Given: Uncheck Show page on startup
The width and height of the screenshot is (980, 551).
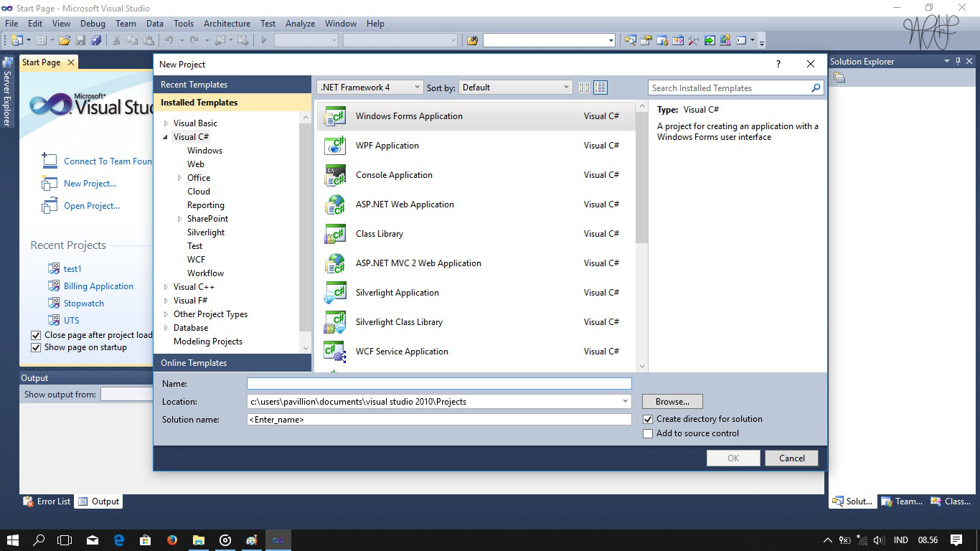Looking at the screenshot, I should coord(36,347).
